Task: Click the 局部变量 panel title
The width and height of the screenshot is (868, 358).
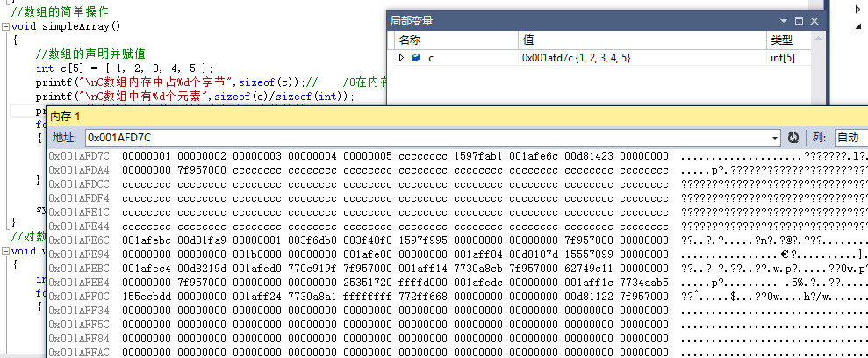Action: coord(412,21)
